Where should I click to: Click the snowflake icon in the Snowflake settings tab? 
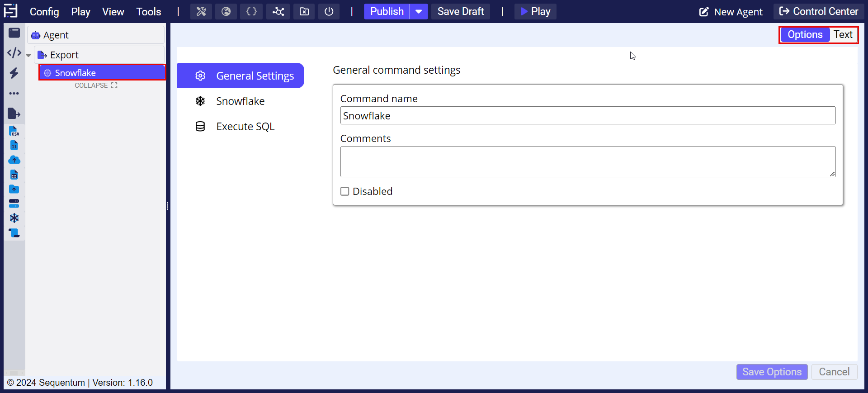coord(200,101)
